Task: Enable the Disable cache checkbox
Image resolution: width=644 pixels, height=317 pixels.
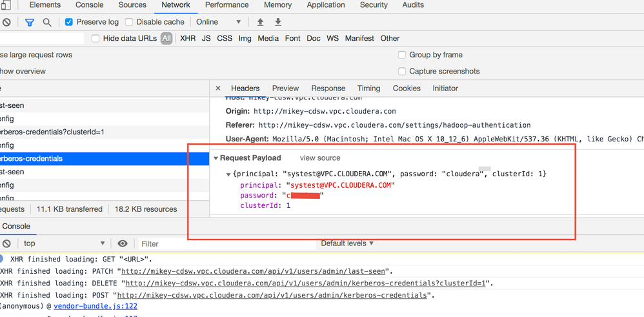Action: (129, 22)
